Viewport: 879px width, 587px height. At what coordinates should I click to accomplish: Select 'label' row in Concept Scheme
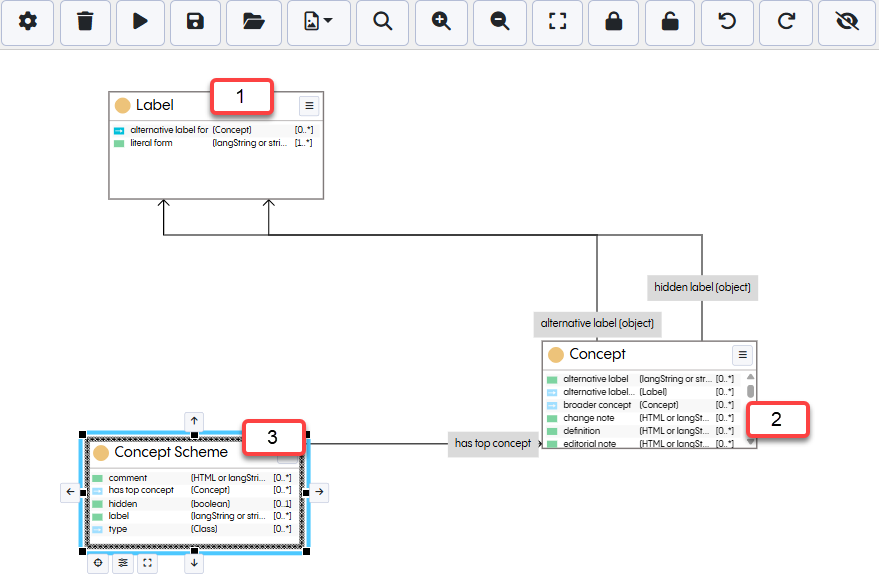[192, 516]
